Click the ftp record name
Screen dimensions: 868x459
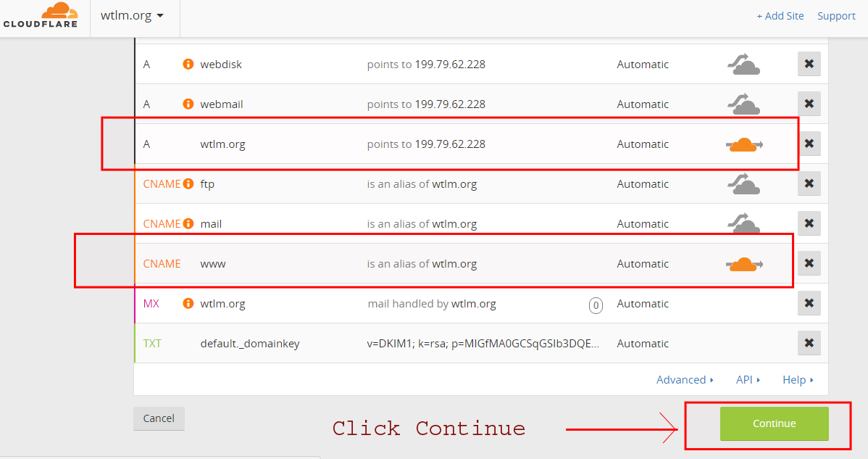pyautogui.click(x=207, y=184)
